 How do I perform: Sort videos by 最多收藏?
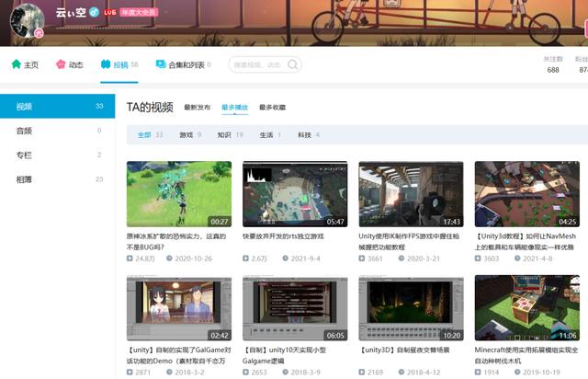click(x=272, y=108)
